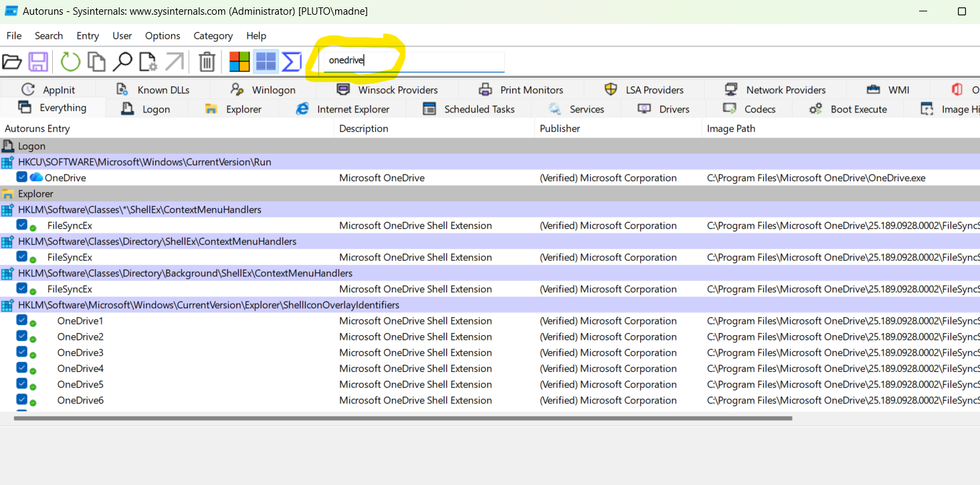Refresh the autoruns list
The height and width of the screenshot is (485, 980).
point(70,62)
